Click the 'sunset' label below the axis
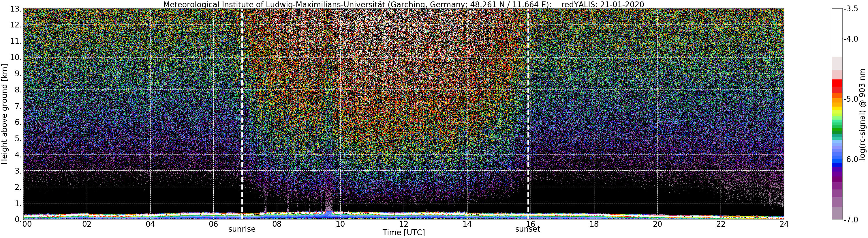Viewport: 868px width, 238px height. click(528, 229)
